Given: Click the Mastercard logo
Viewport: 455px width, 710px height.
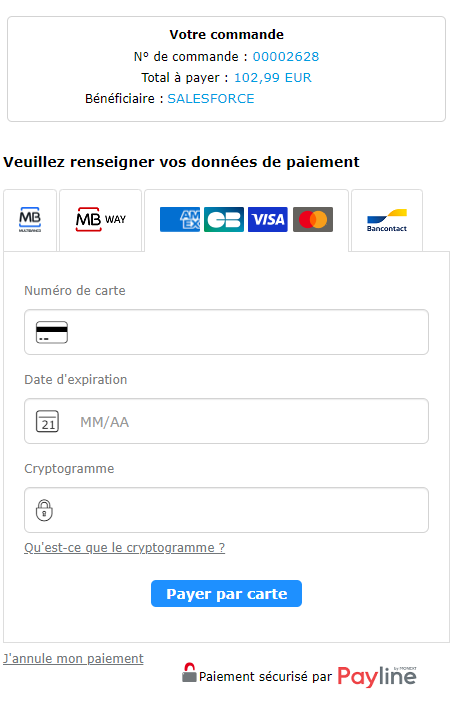Looking at the screenshot, I should click(x=313, y=220).
